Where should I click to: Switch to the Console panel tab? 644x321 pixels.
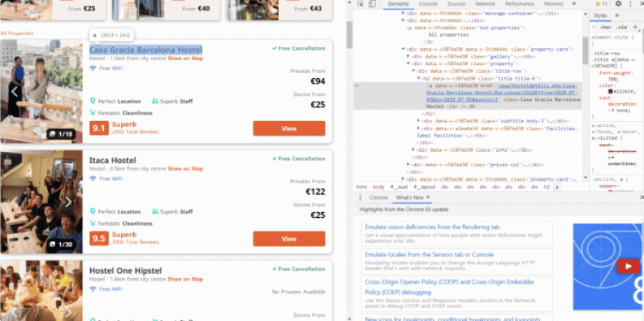pyautogui.click(x=428, y=4)
